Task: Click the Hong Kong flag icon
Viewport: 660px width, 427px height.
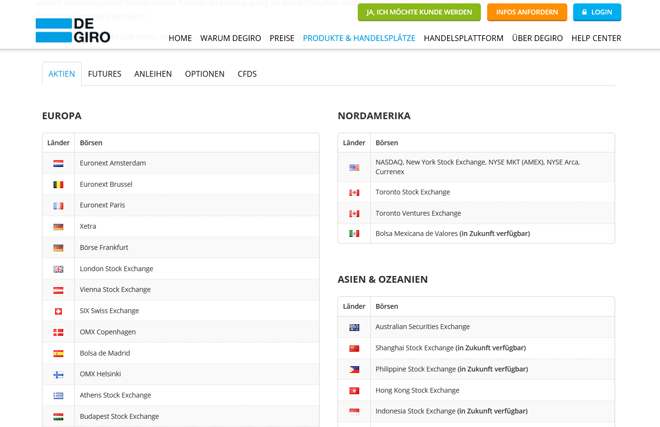Action: click(x=354, y=391)
